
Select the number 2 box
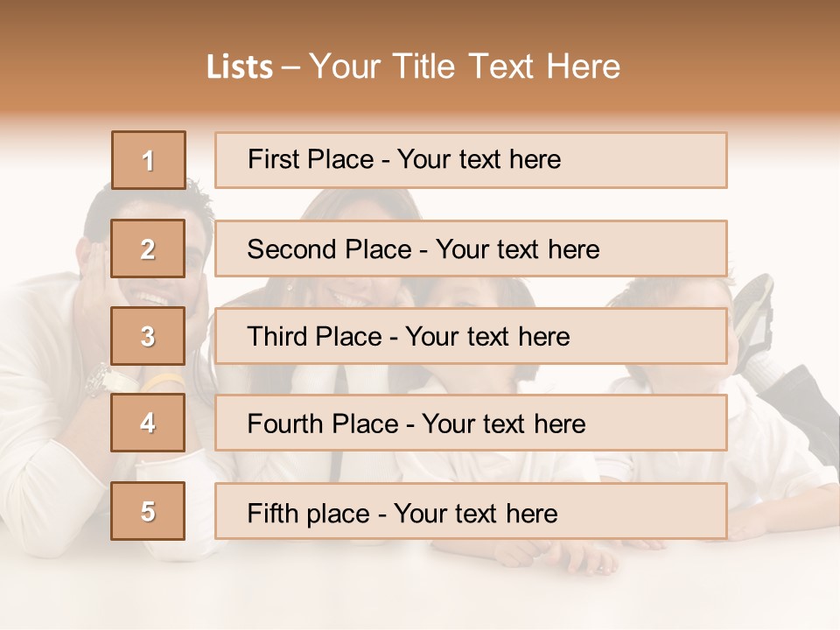148,248
